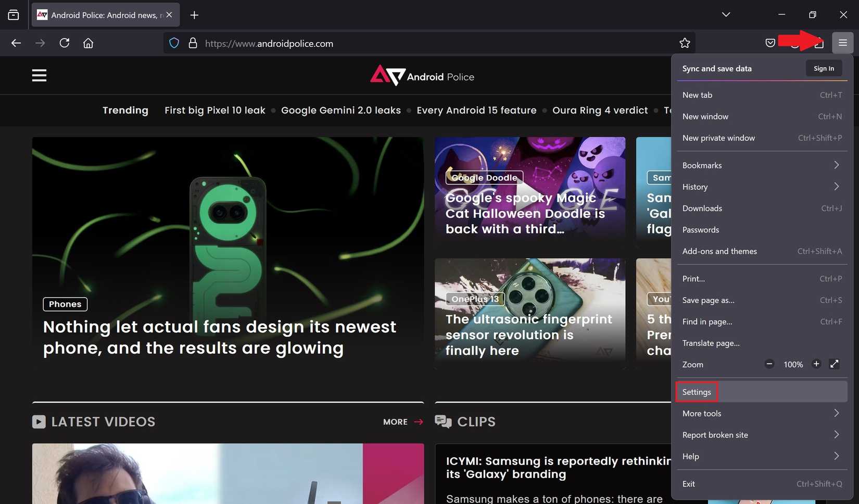Decrease zoom with the minus button
859x504 pixels.
[x=769, y=364]
